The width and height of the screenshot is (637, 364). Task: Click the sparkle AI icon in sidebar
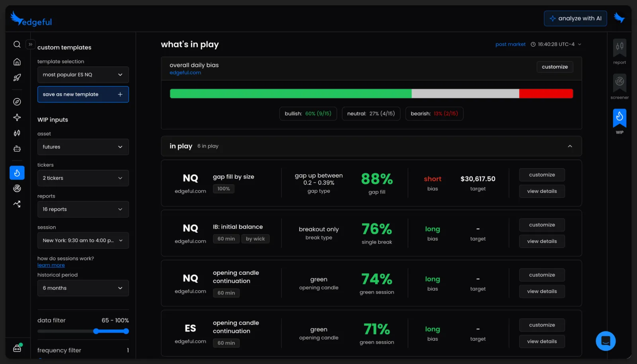coord(17,117)
